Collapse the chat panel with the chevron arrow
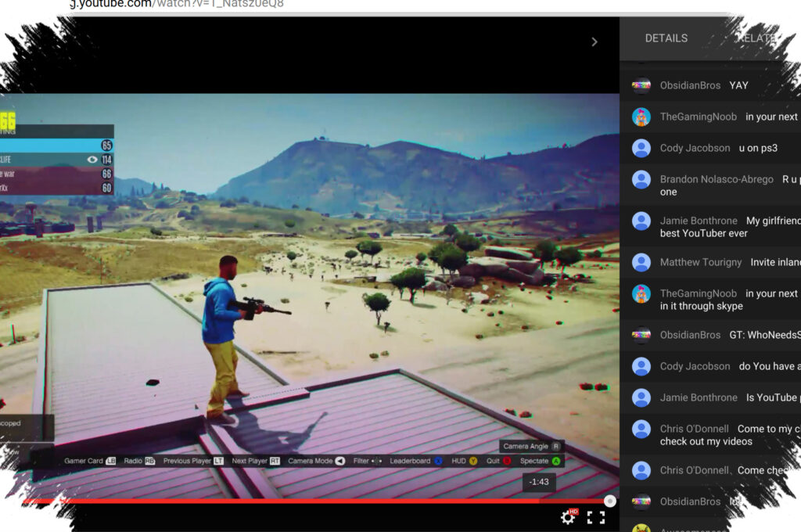 coord(594,42)
